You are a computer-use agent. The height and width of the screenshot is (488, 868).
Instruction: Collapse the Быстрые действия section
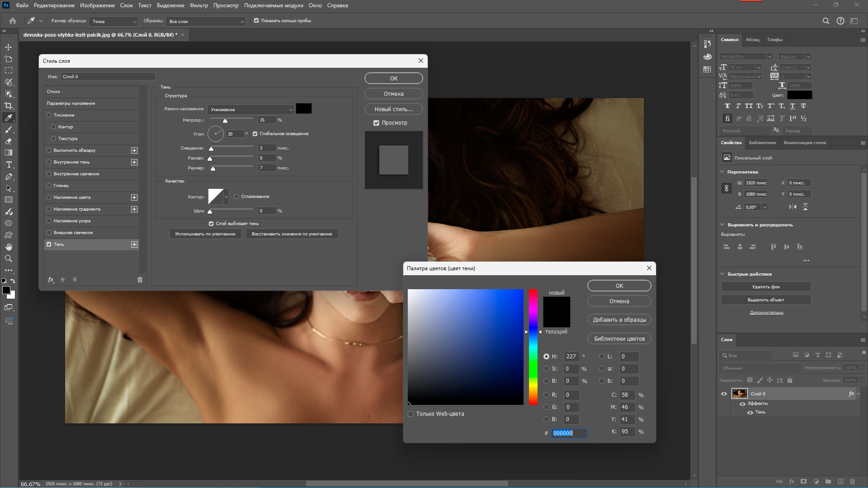(x=722, y=274)
